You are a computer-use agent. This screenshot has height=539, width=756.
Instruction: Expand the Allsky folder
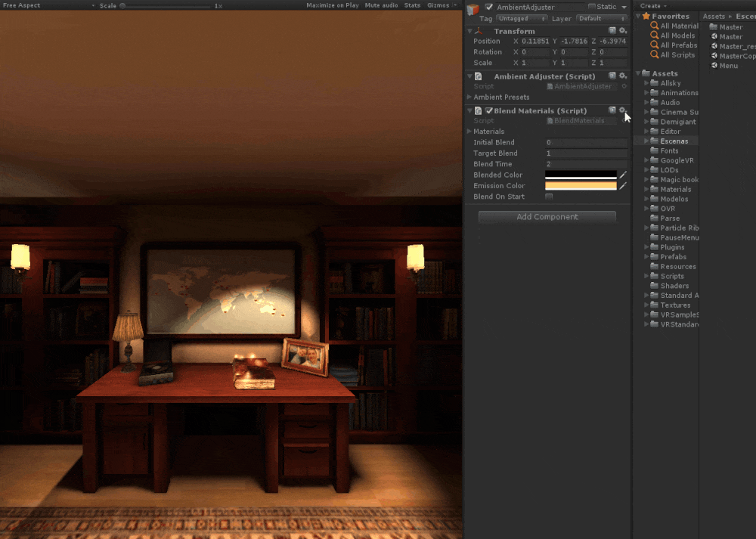click(x=646, y=83)
